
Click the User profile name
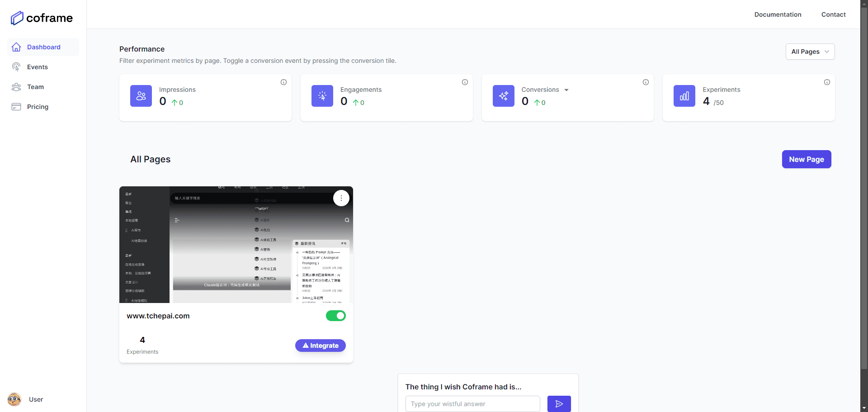point(36,399)
